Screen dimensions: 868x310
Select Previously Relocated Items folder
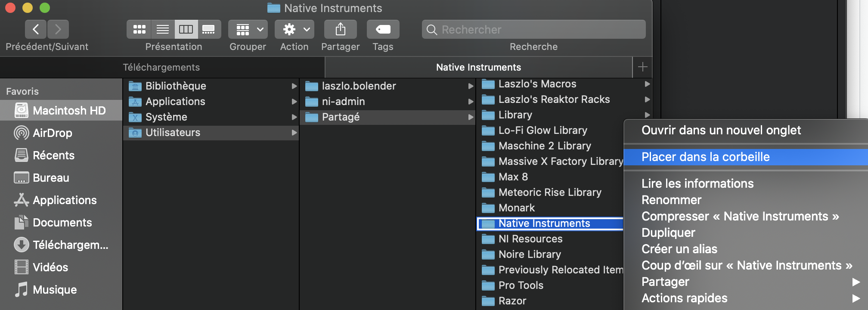pyautogui.click(x=550, y=270)
